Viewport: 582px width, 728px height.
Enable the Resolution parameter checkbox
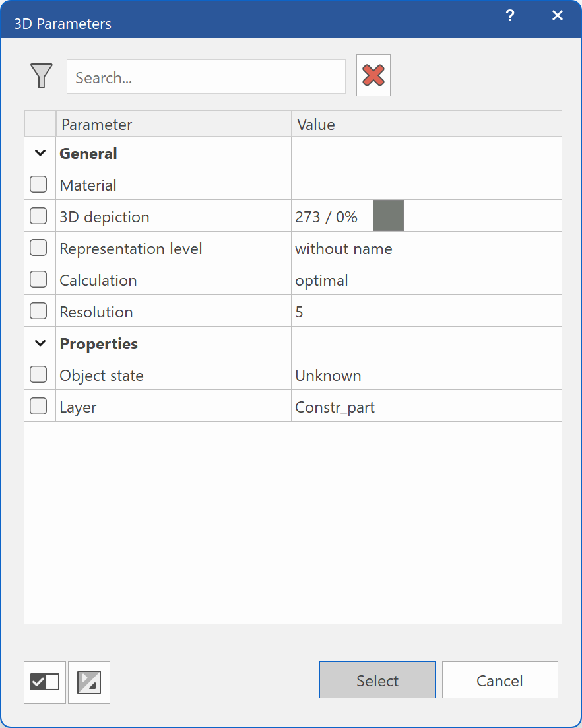coord(39,310)
